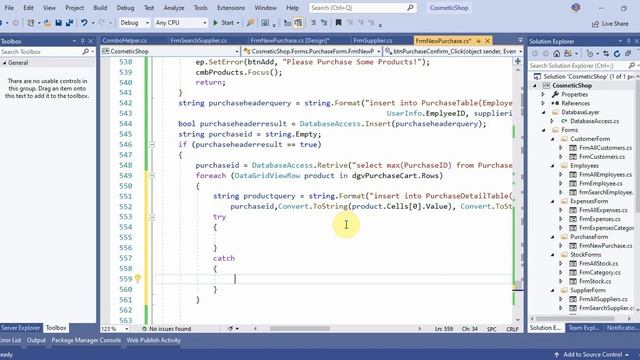This screenshot has width=640, height=360.
Task: Open the Start button dropdown arrow
Action: tap(238, 23)
